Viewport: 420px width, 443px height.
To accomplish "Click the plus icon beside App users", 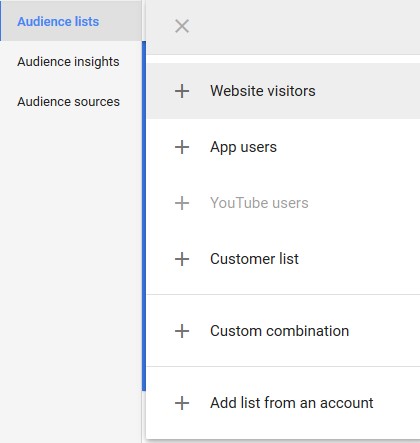I will [182, 147].
